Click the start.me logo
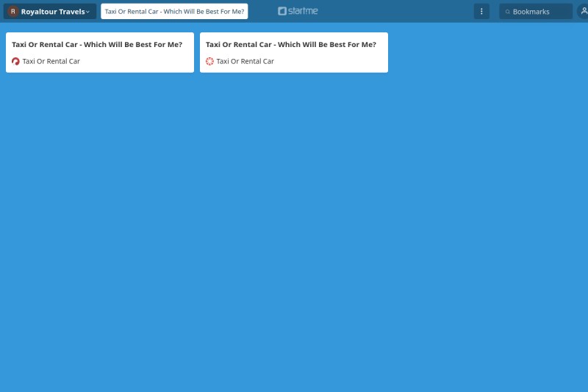The width and height of the screenshot is (588, 392). [x=298, y=11]
